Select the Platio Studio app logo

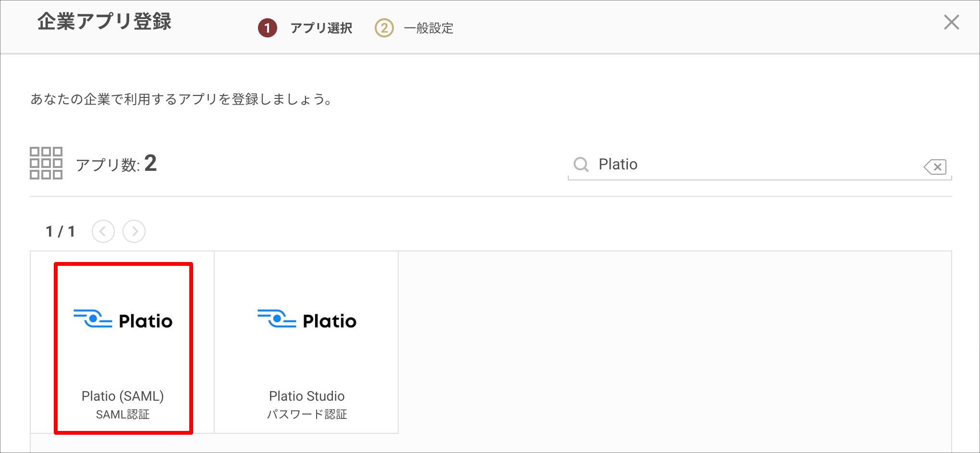pos(307,320)
